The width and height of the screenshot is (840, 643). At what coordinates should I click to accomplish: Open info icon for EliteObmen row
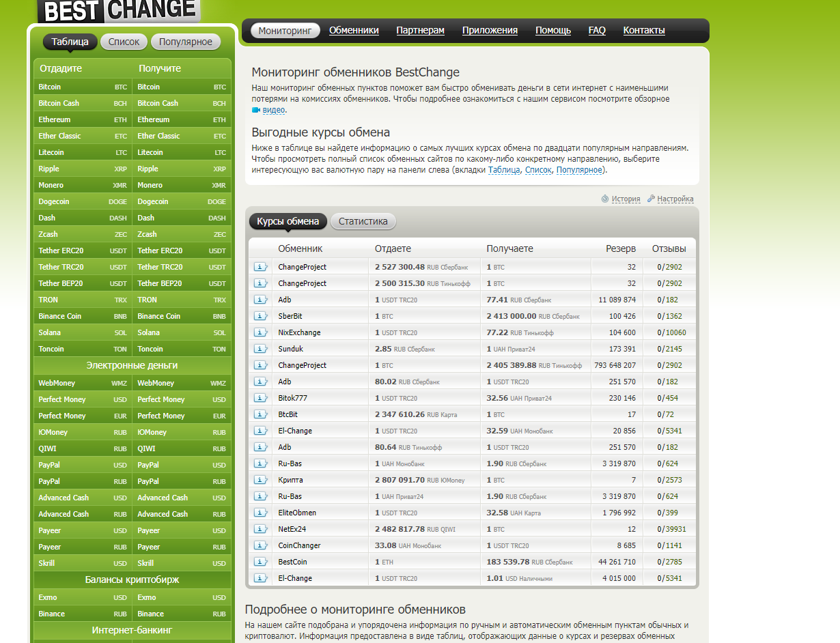tap(260, 513)
